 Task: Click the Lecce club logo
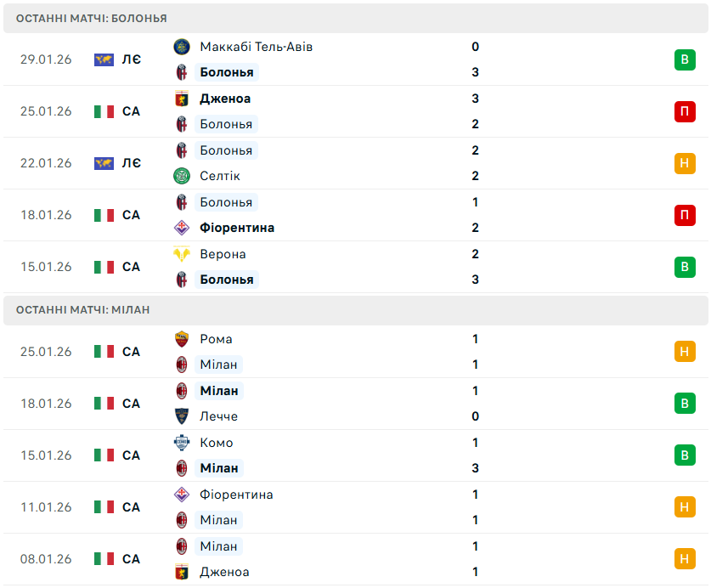(x=181, y=416)
